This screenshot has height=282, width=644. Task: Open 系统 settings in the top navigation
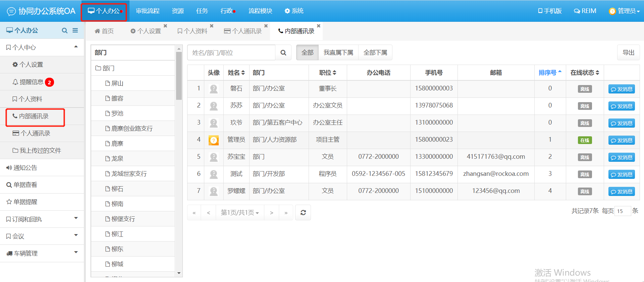(x=294, y=11)
